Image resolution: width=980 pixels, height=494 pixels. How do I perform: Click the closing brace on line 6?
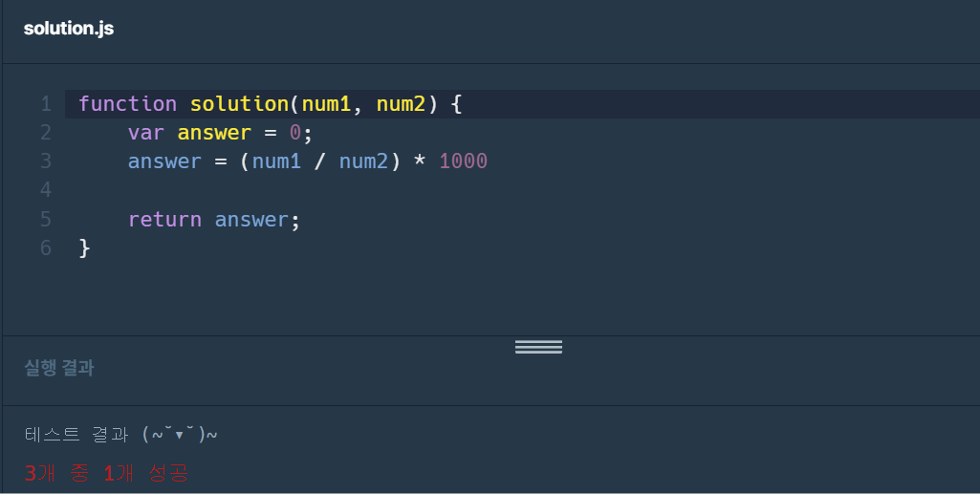pos(84,248)
